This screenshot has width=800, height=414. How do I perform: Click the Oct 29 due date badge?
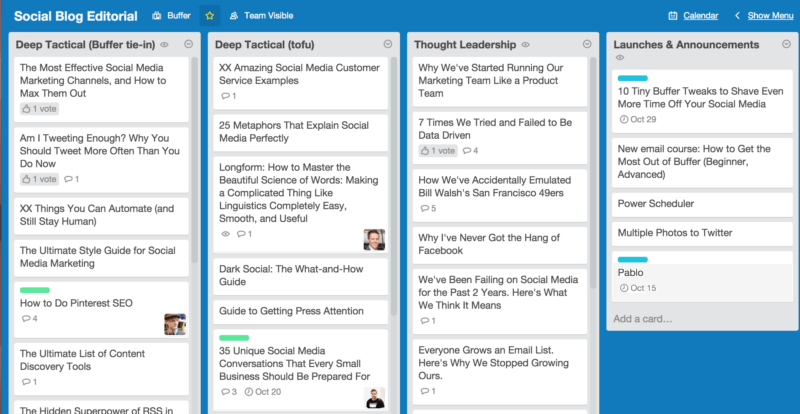coord(638,119)
